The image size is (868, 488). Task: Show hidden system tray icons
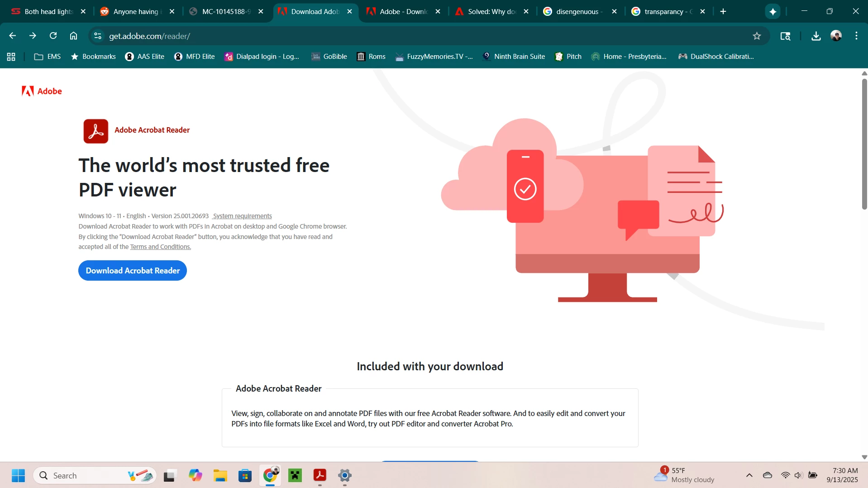click(x=749, y=475)
